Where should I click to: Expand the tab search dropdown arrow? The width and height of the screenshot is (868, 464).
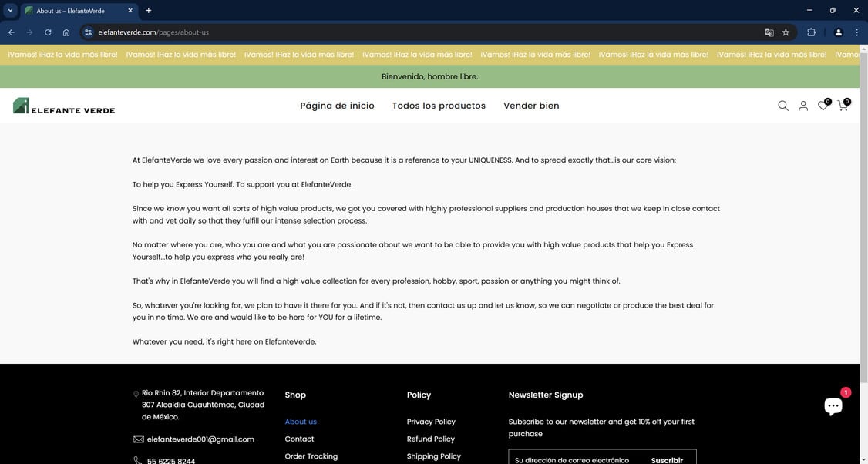coord(10,11)
